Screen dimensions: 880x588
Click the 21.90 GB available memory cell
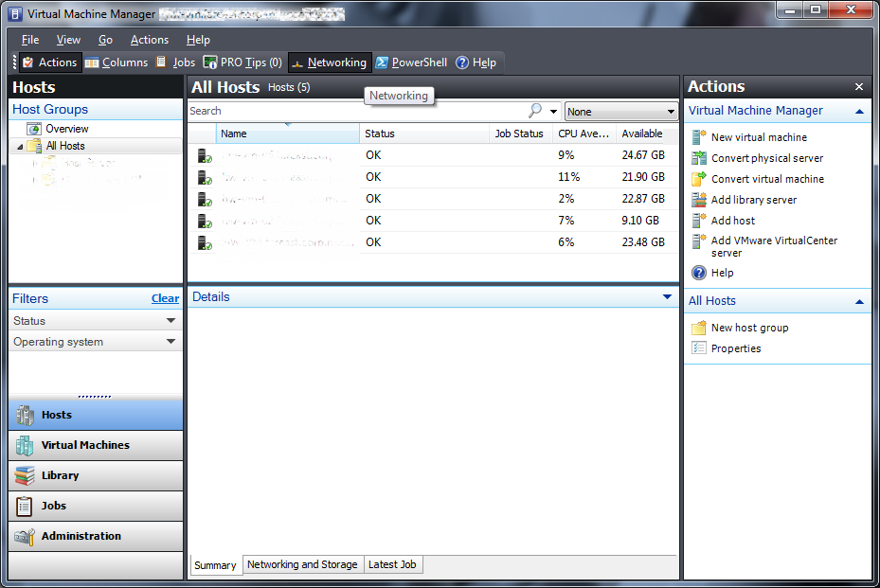pos(643,177)
